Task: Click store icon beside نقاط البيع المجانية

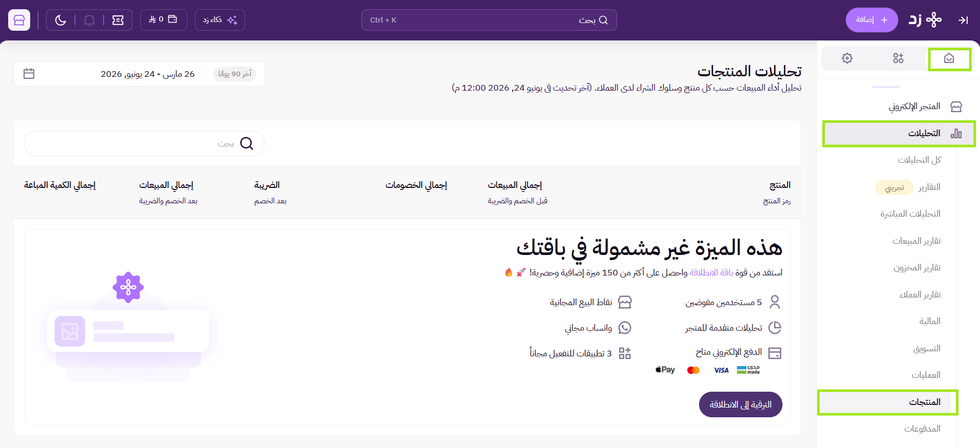Action: click(x=625, y=302)
